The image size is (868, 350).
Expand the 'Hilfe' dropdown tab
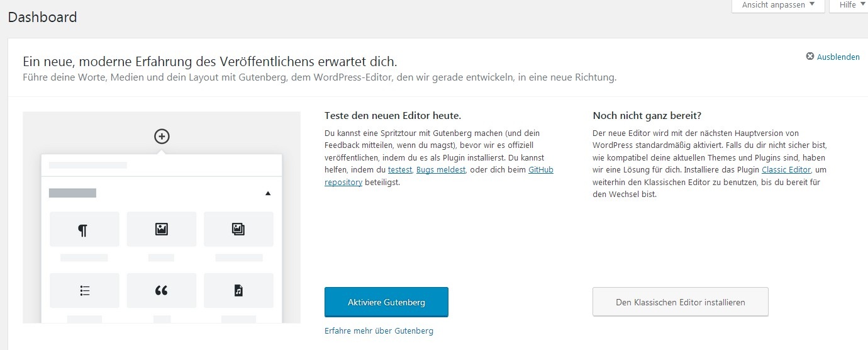point(852,5)
